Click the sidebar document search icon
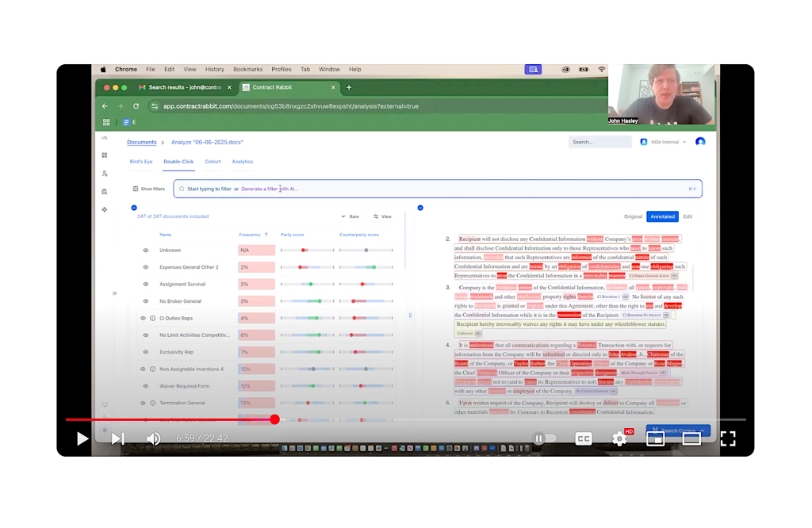The width and height of the screenshot is (812, 528). 105,192
